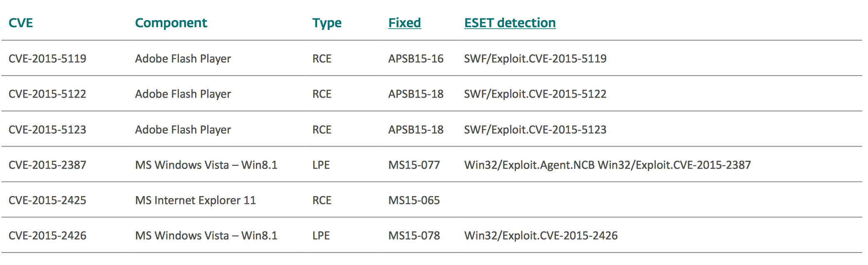Click the CVE-2015-2425 row identifier
The height and width of the screenshot is (265, 868).
(47, 200)
